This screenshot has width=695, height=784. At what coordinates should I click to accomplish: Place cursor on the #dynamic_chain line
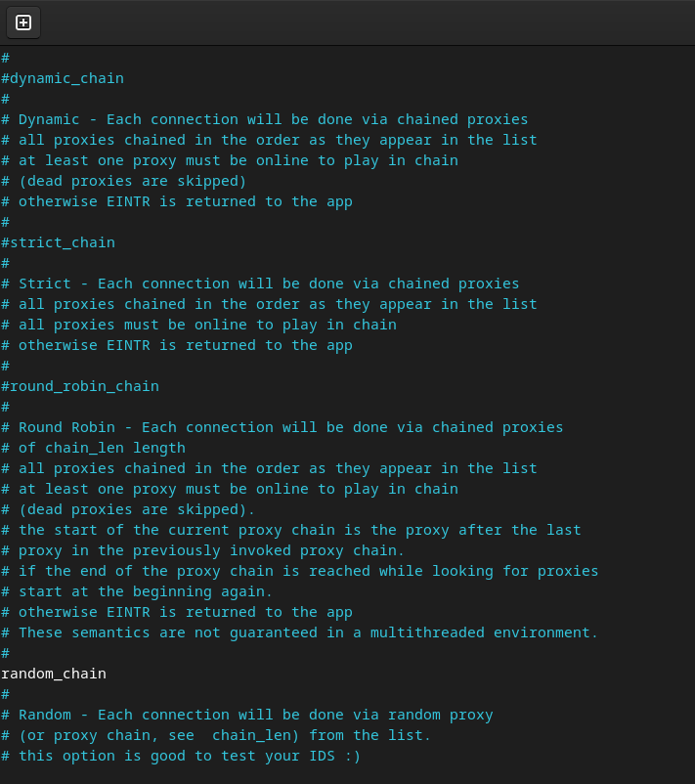[x=63, y=78]
